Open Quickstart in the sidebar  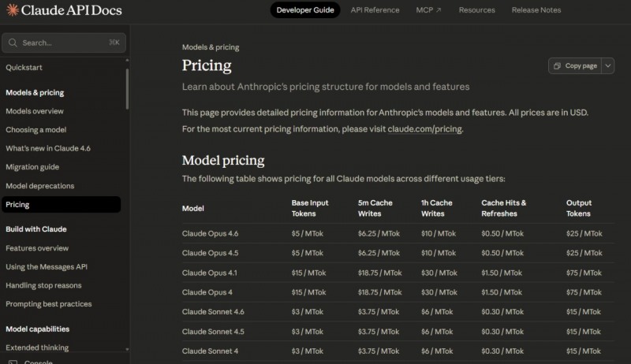[24, 67]
